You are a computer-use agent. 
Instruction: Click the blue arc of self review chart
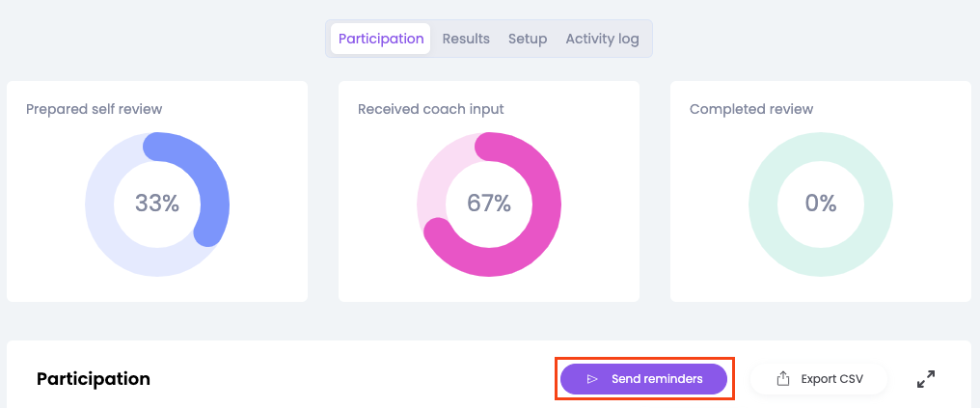coord(216,188)
